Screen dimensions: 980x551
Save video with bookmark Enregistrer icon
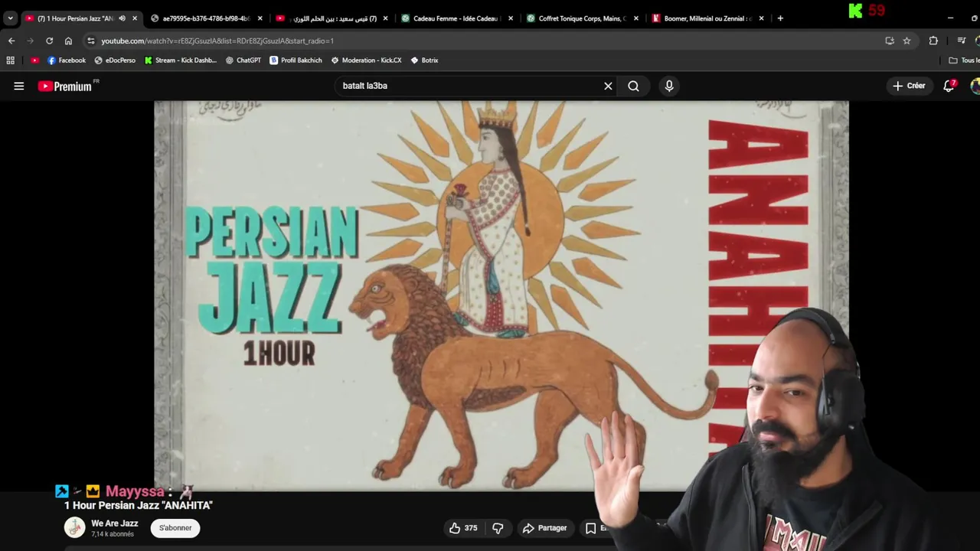(590, 528)
